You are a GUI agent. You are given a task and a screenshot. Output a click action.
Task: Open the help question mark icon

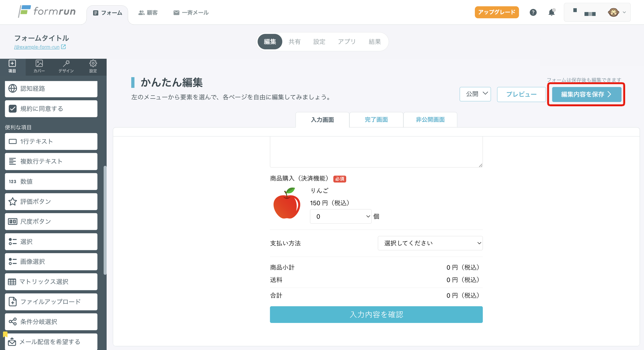533,12
